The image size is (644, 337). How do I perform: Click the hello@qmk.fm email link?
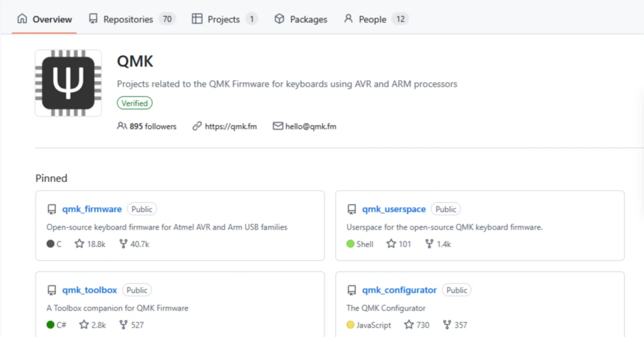[x=311, y=126]
